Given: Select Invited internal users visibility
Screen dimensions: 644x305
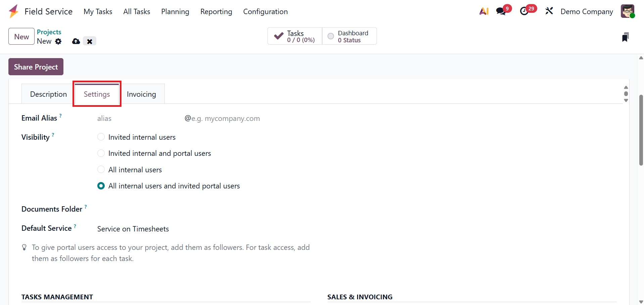Looking at the screenshot, I should point(101,137).
